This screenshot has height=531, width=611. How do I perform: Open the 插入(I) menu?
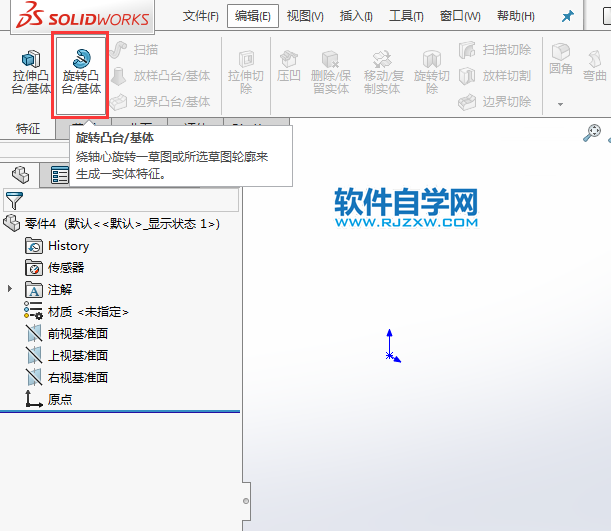pos(356,16)
